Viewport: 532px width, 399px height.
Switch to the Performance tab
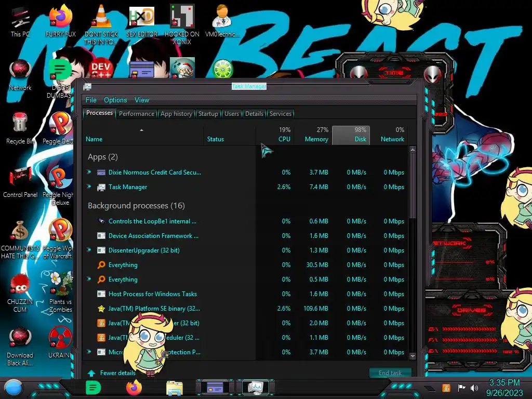[x=137, y=114]
